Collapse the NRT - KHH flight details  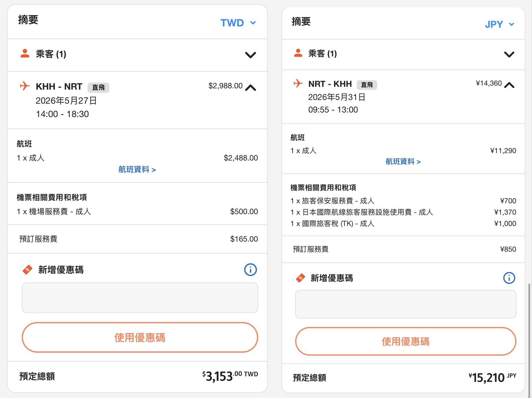509,85
